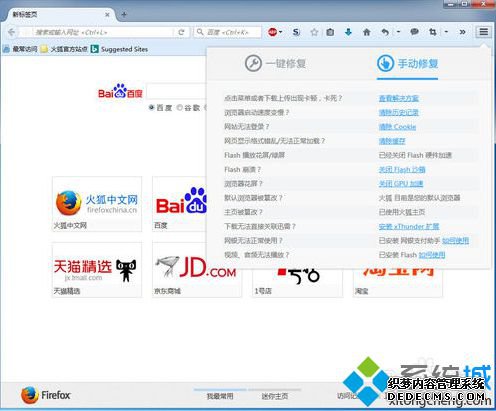Click the undo closed tab arrow
The width and height of the screenshot is (496, 411).
(x=385, y=32)
